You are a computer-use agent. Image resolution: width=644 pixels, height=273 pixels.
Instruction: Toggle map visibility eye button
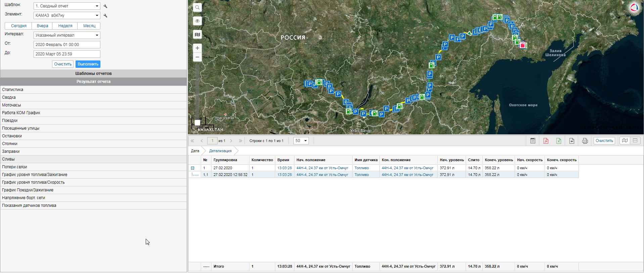tap(197, 21)
